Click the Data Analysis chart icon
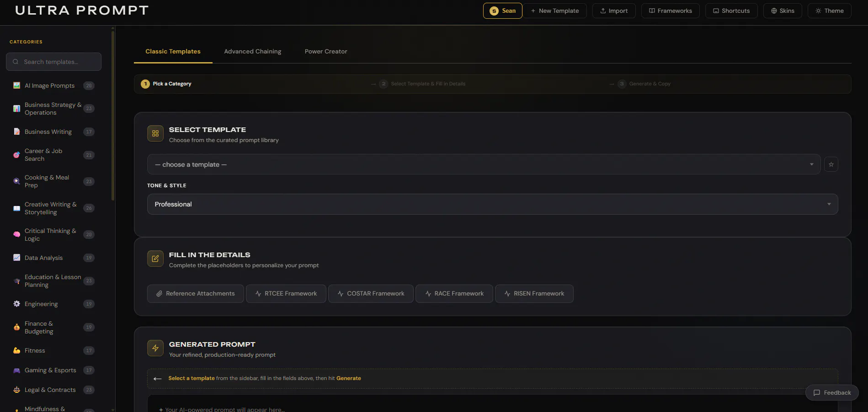The width and height of the screenshot is (868, 412). pos(16,258)
